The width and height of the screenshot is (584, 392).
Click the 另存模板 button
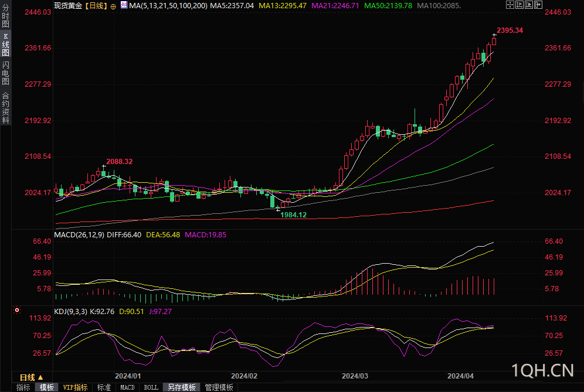[x=182, y=387]
